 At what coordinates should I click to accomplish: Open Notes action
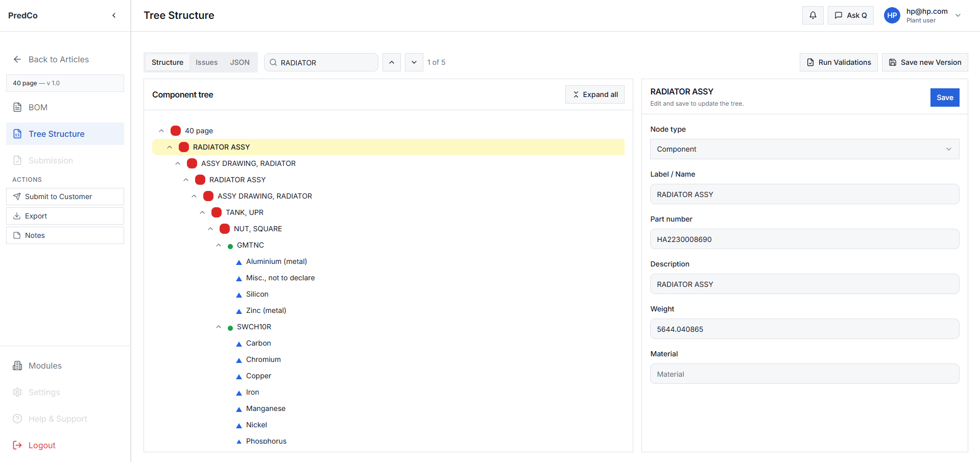click(x=65, y=235)
